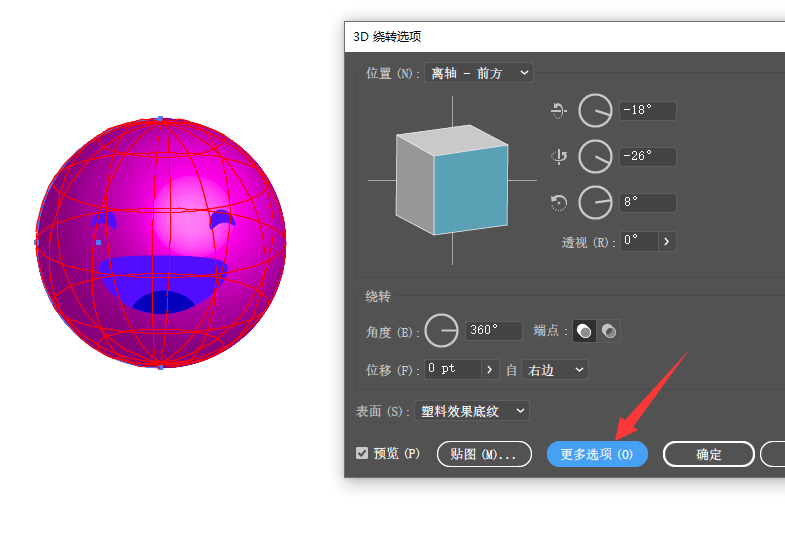Open the offset-from edge dropdown
The image size is (785, 539).
[x=557, y=370]
